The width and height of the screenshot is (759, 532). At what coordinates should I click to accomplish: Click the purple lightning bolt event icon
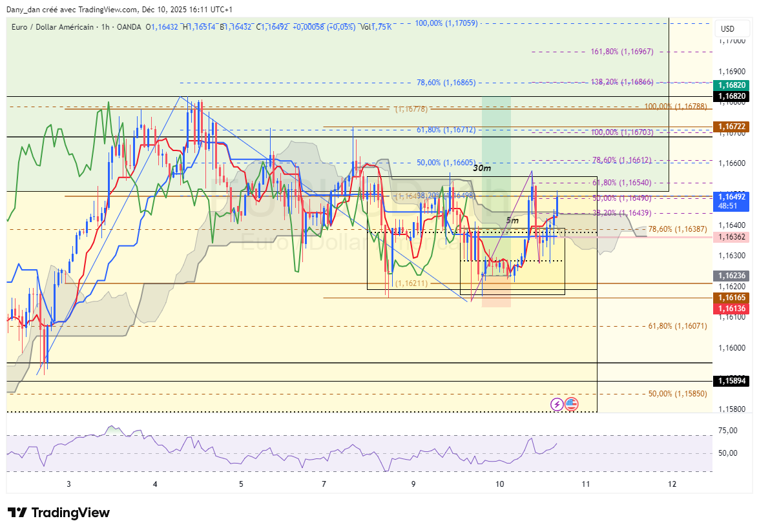[x=557, y=404]
